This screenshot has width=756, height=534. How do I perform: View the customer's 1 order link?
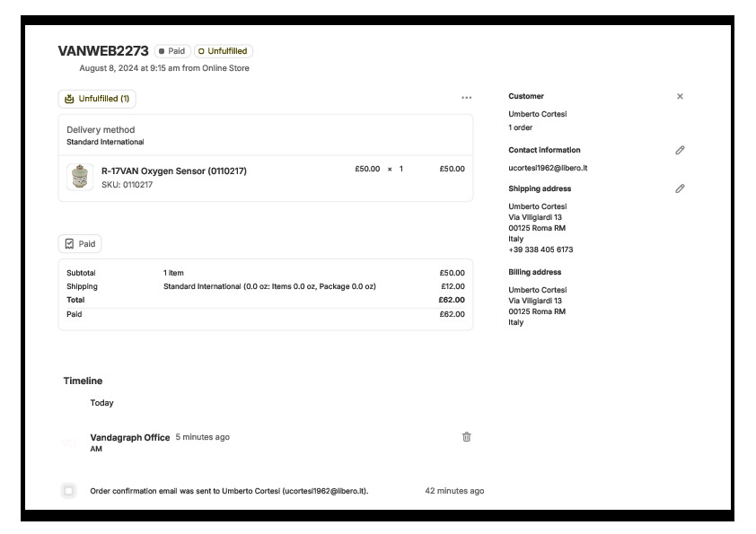click(x=520, y=127)
